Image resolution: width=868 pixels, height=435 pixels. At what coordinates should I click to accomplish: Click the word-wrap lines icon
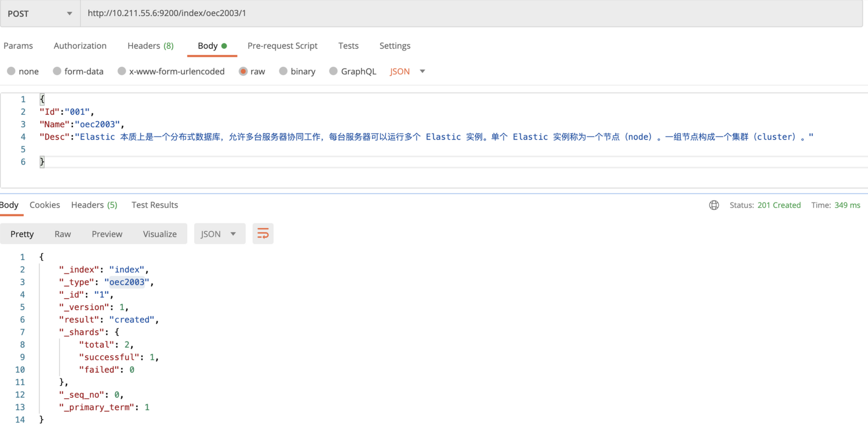pyautogui.click(x=262, y=233)
